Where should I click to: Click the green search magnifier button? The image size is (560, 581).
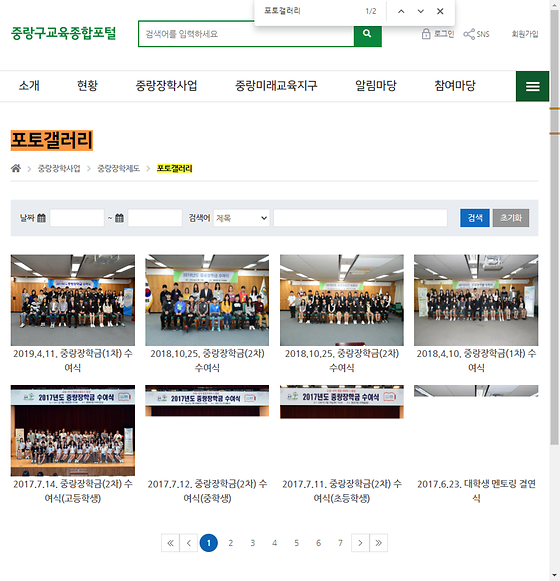point(367,34)
